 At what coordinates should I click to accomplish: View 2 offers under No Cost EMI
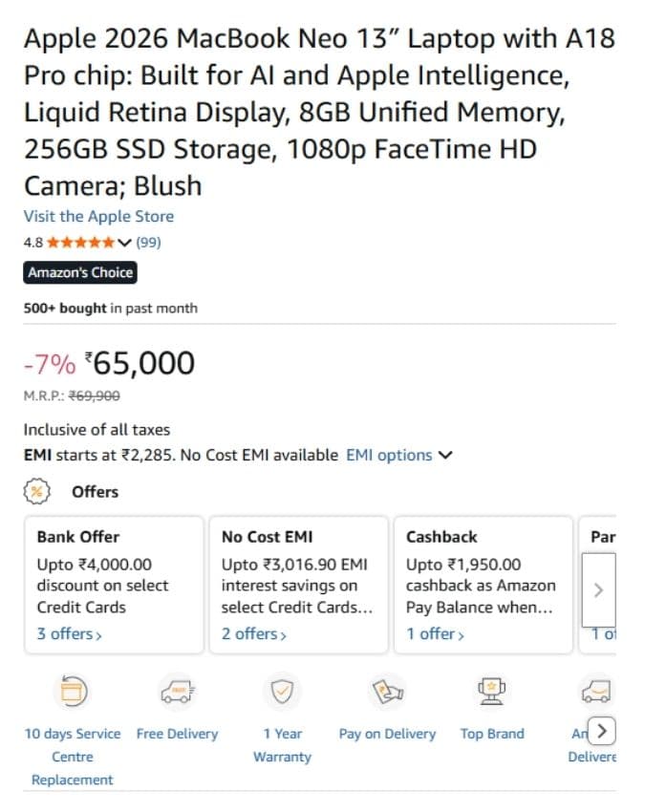[x=254, y=634]
